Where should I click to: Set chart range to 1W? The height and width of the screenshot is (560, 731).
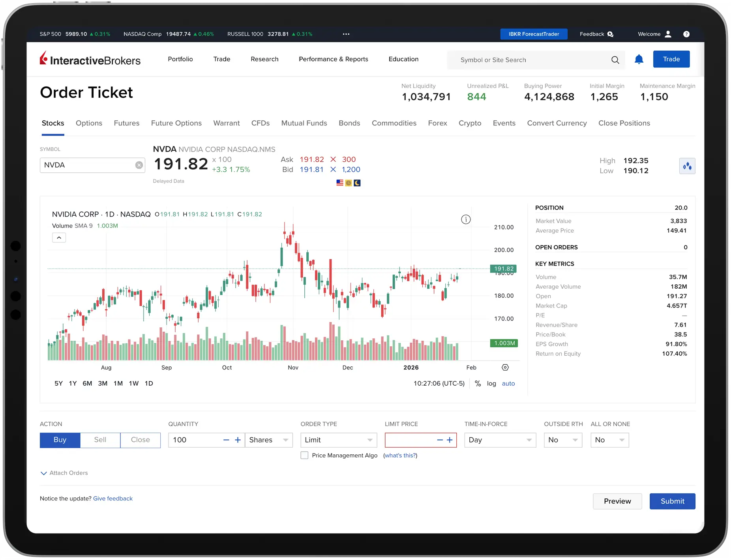[x=134, y=384]
